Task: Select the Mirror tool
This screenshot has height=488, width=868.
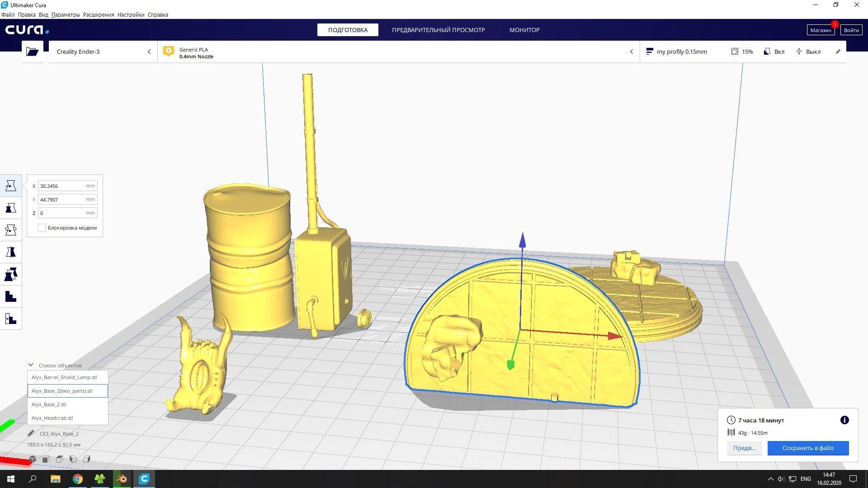Action: [11, 252]
